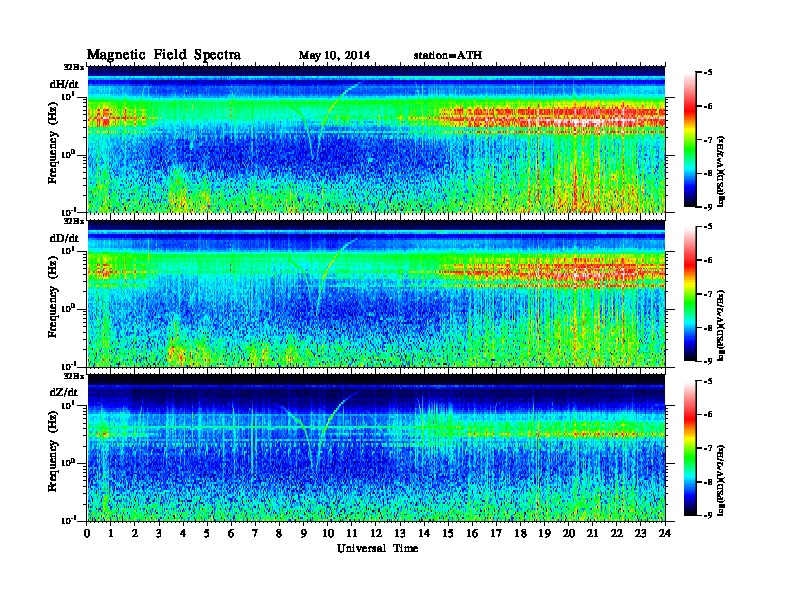Click the "station=ATH" label
Image resolution: width=792 pixels, height=612 pixels.
click(448, 55)
